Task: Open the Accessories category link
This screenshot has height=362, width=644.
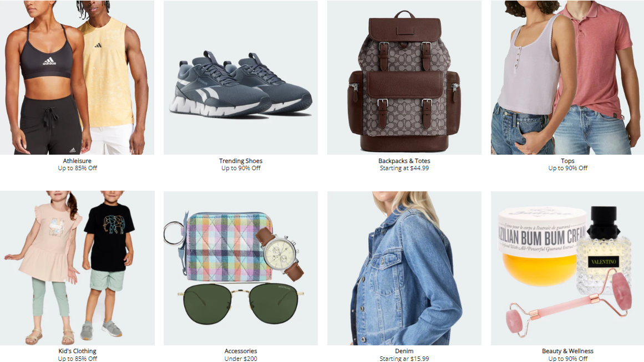Action: coord(241,351)
